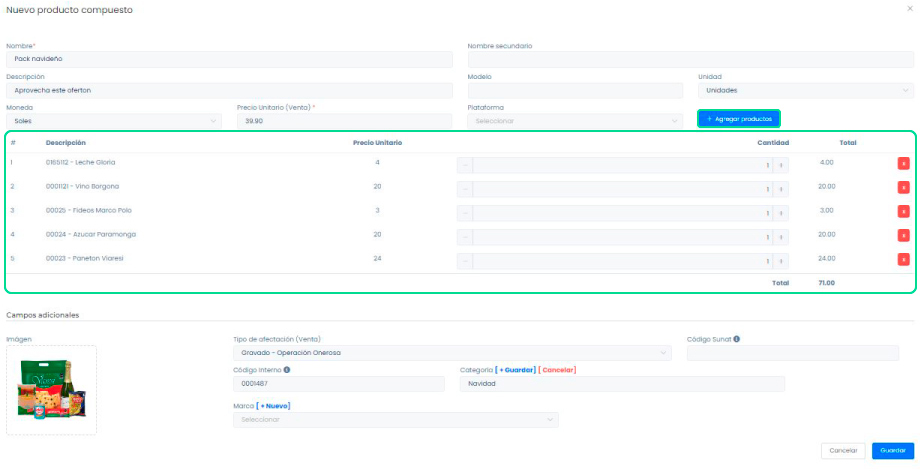Increase quantity for Paneton Viaresi

click(782, 261)
